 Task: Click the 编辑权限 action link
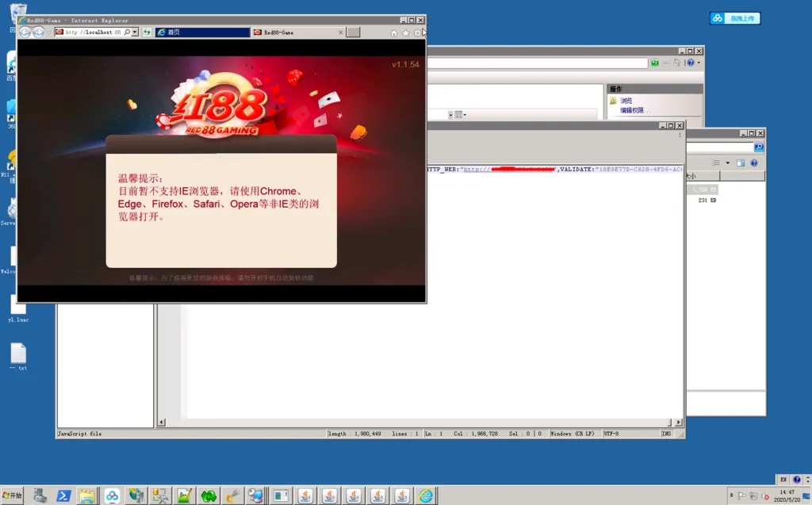coord(631,110)
